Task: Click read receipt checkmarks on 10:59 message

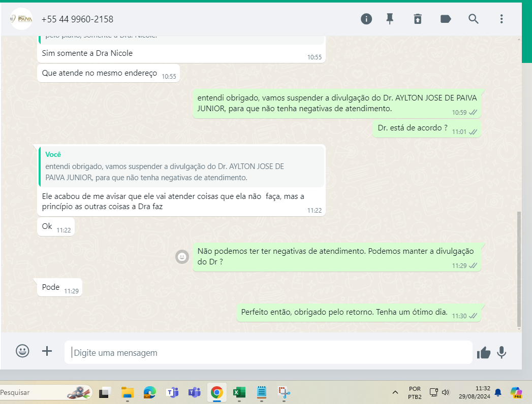Action: [473, 113]
